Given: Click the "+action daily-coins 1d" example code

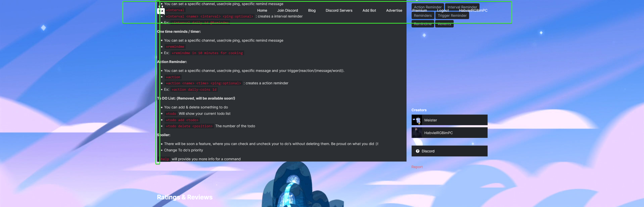Looking at the screenshot, I should coord(194,90).
